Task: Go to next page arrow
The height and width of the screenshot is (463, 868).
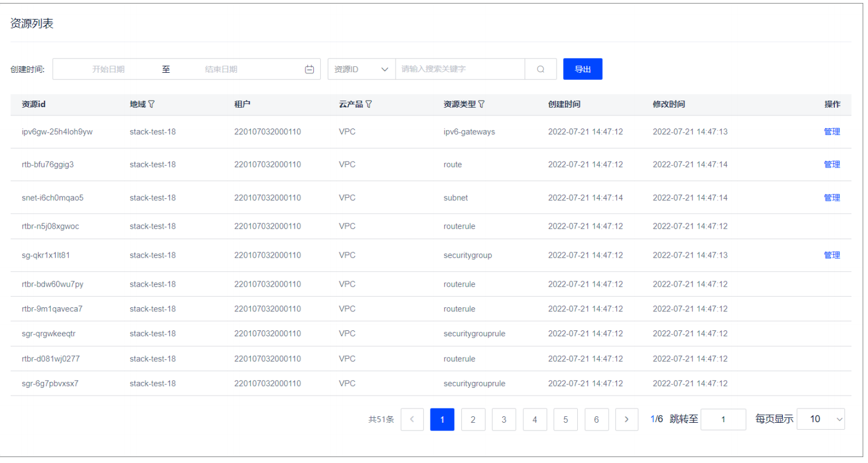Action: click(626, 419)
